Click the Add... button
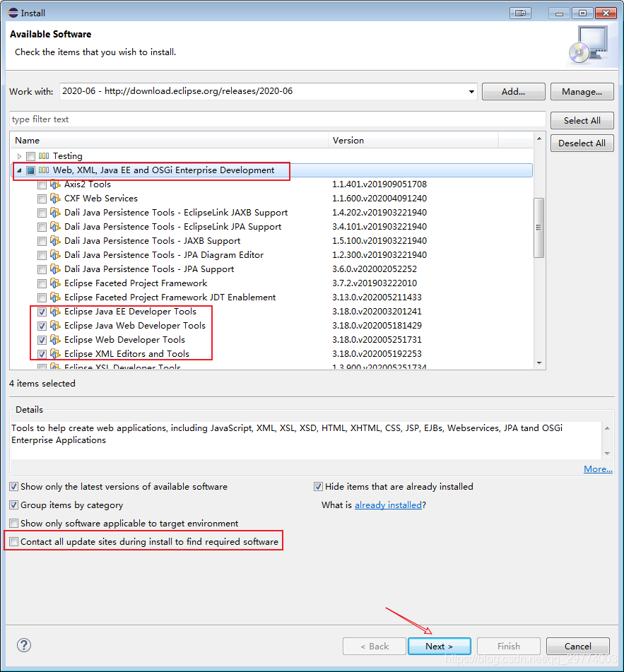Viewport: 624px width, 672px height. click(x=514, y=92)
